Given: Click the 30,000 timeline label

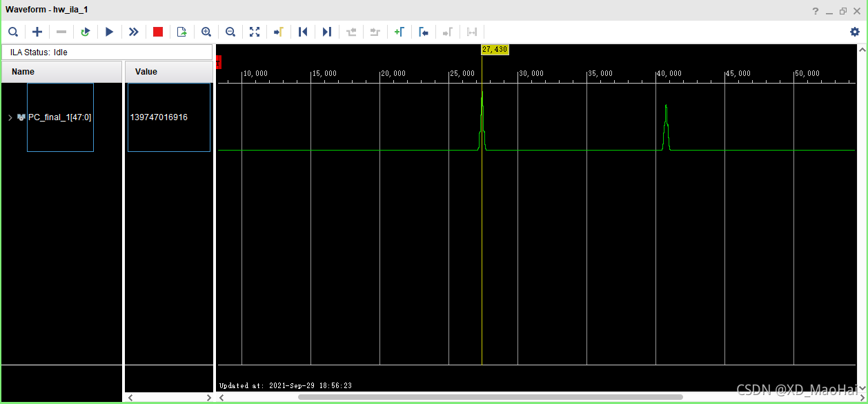Looking at the screenshot, I should coord(531,74).
